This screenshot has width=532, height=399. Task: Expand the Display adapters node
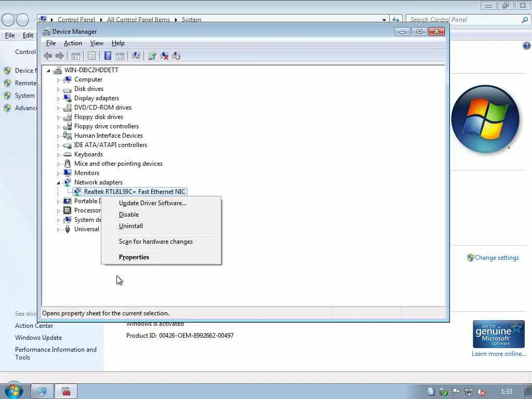pyautogui.click(x=58, y=99)
